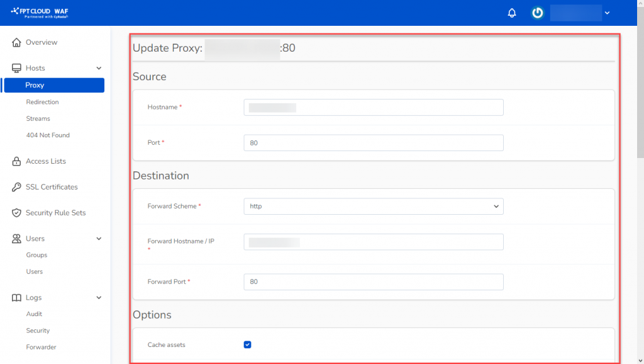Open the account dropdown in top-right corner
This screenshot has width=644, height=364.
tap(607, 13)
